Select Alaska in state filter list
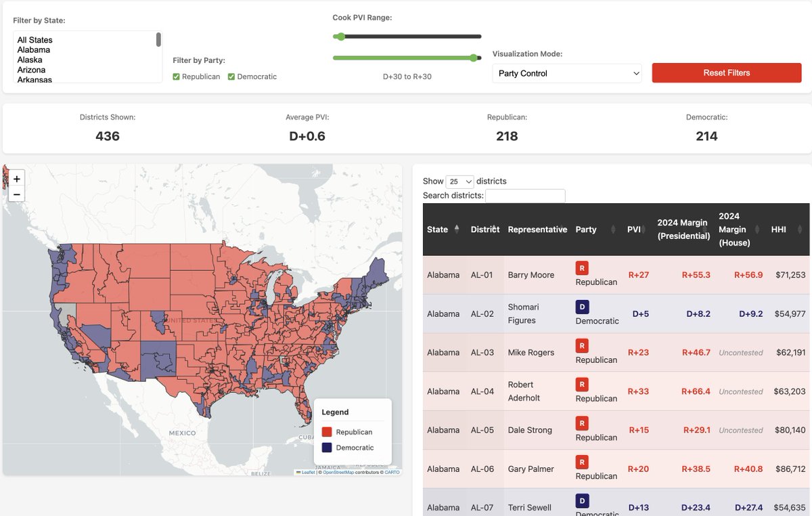The image size is (812, 516). (30, 60)
